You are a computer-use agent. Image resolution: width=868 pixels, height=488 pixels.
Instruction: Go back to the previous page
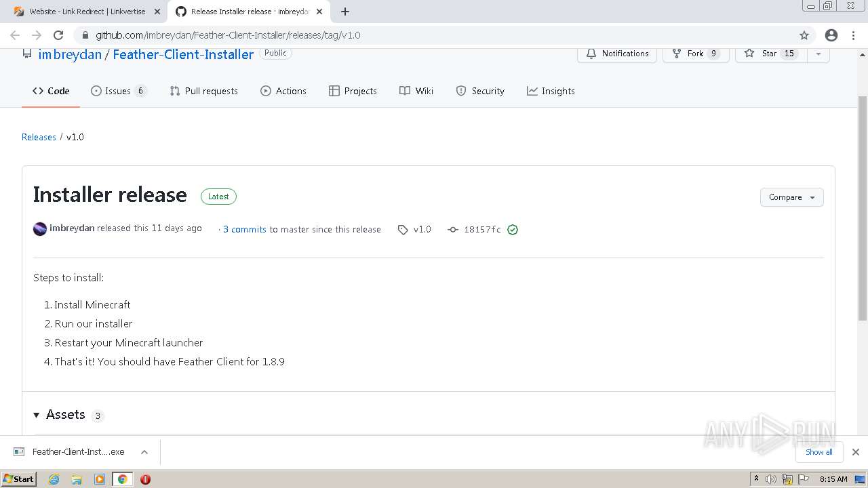(15, 35)
